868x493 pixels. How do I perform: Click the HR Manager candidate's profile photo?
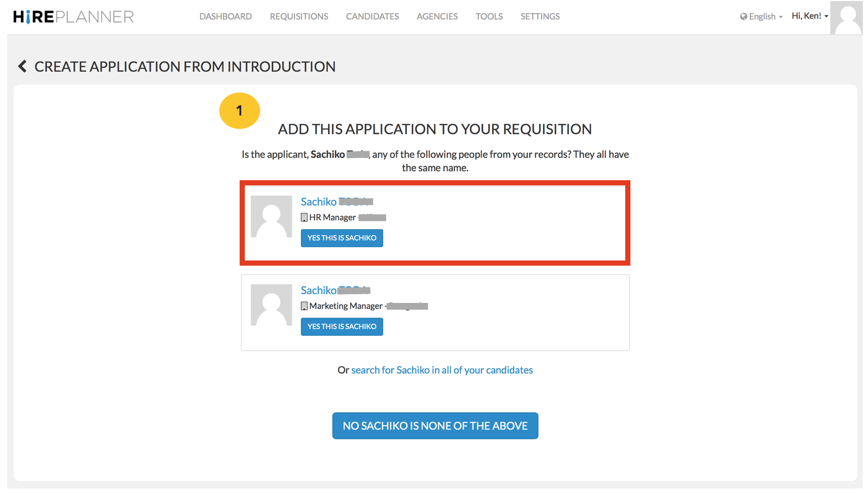(x=271, y=216)
